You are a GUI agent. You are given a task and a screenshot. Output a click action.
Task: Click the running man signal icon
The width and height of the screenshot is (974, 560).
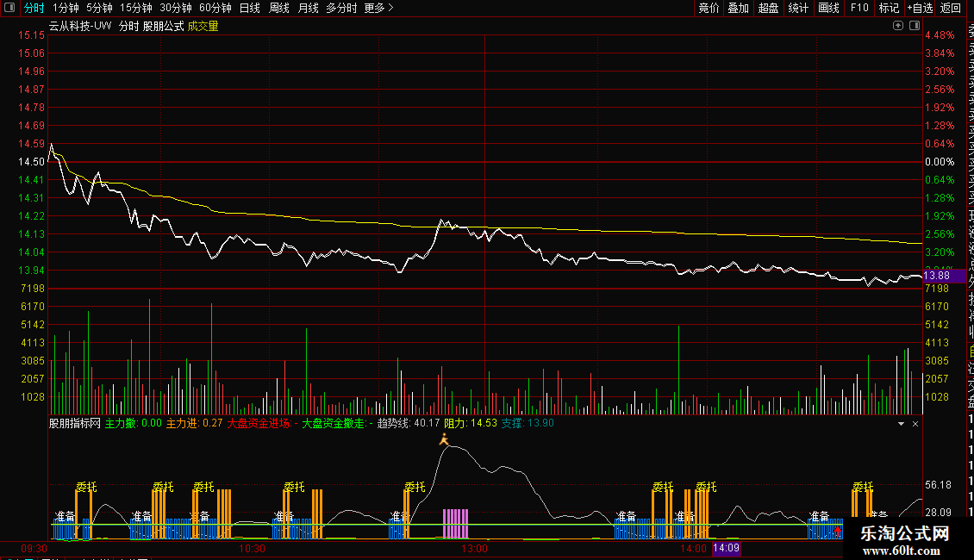[x=444, y=440]
